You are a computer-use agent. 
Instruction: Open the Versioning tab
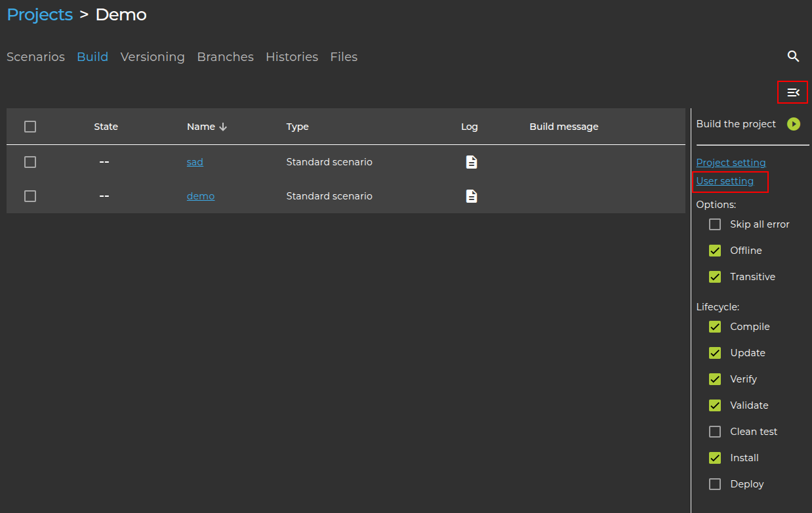tap(152, 57)
